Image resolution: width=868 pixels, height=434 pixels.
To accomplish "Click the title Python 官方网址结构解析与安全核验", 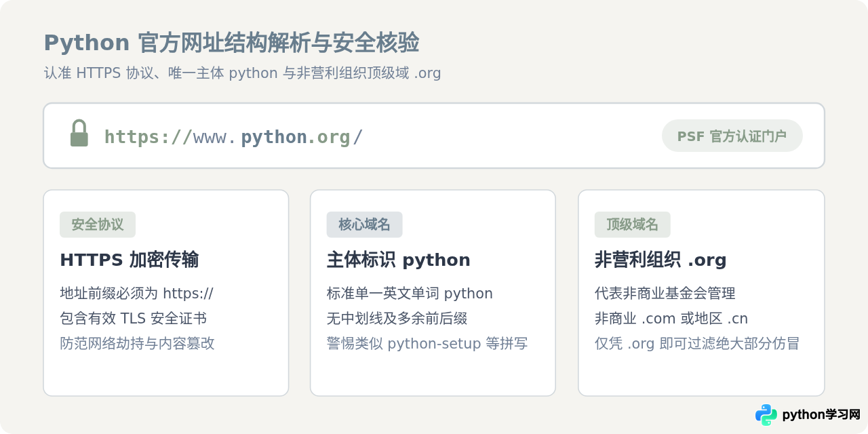I will (x=231, y=43).
